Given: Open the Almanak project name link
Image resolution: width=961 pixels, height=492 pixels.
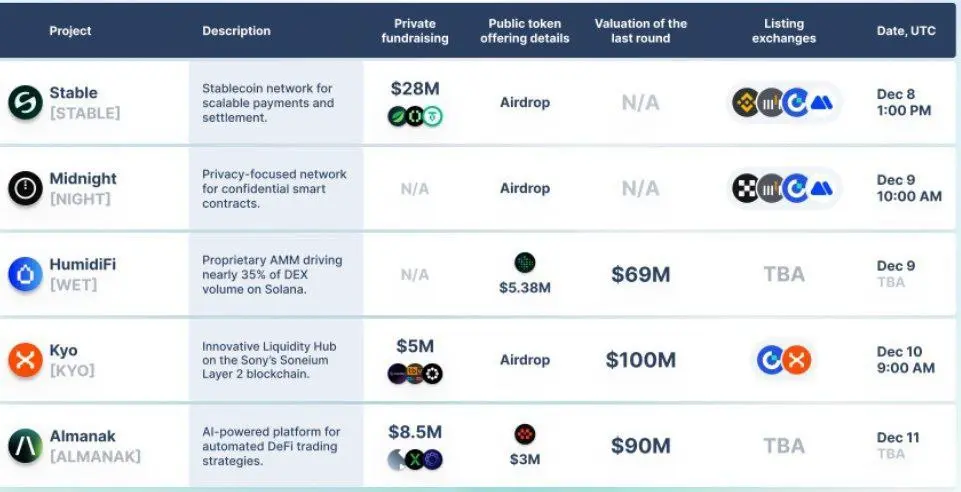Looking at the screenshot, I should click(82, 436).
